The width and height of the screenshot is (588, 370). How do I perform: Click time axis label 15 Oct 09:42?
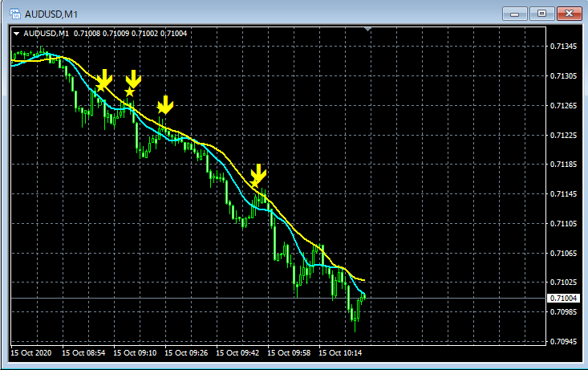pos(237,352)
